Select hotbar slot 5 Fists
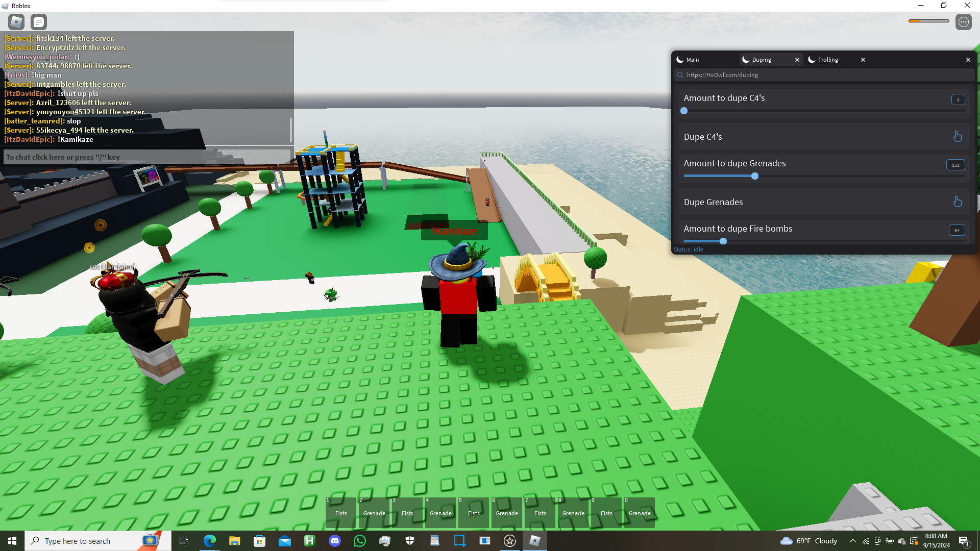Viewport: 980px width, 551px height. tap(474, 513)
